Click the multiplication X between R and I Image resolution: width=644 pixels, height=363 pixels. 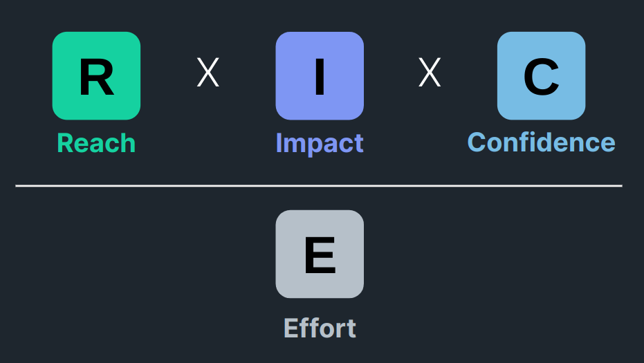click(208, 73)
